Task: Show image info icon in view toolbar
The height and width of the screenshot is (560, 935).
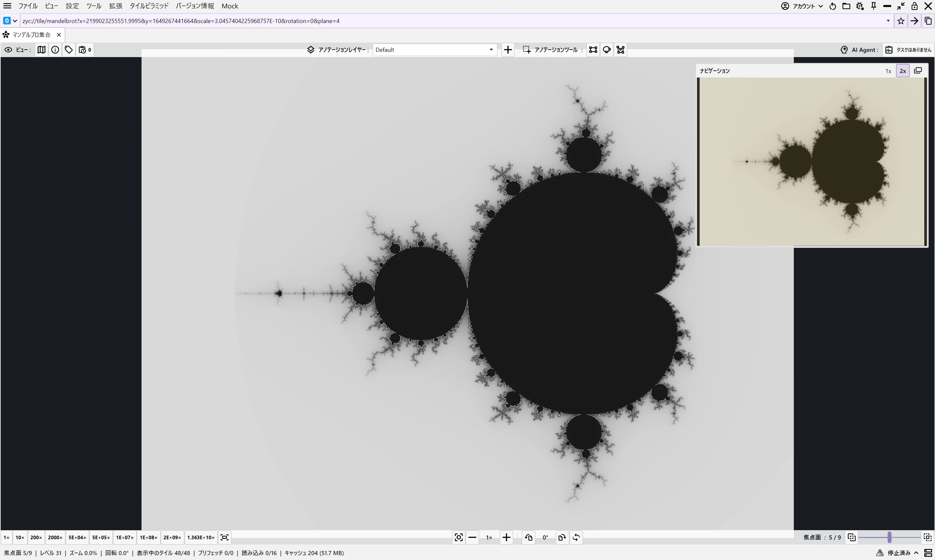Action: [55, 49]
